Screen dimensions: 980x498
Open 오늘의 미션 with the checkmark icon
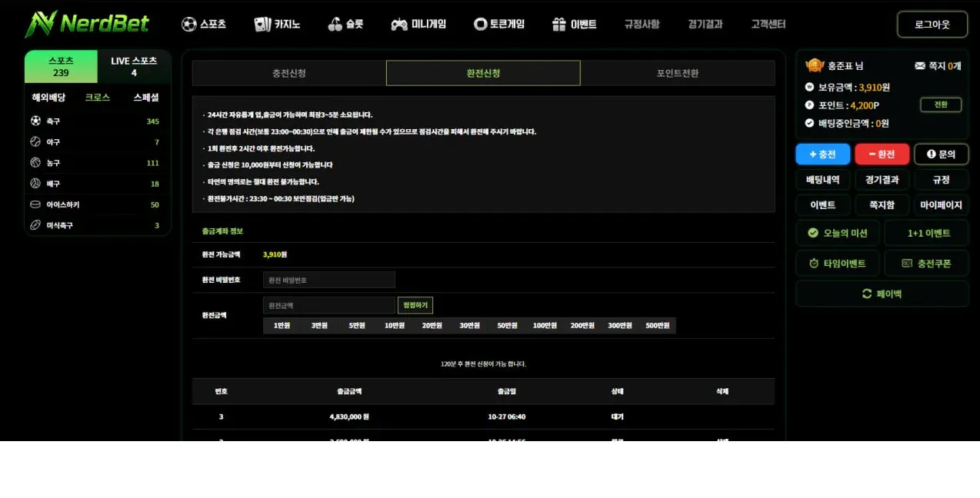[813, 233]
